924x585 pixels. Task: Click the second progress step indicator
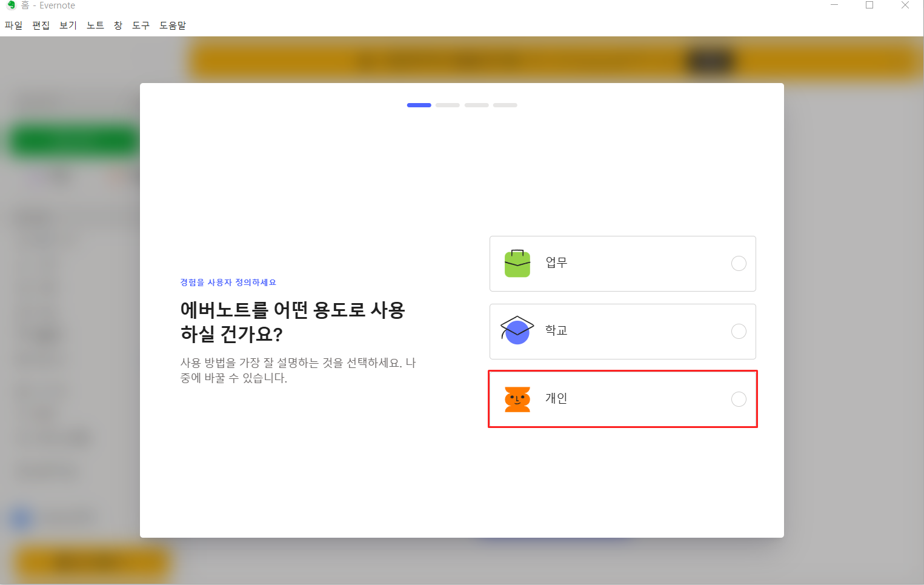448,105
